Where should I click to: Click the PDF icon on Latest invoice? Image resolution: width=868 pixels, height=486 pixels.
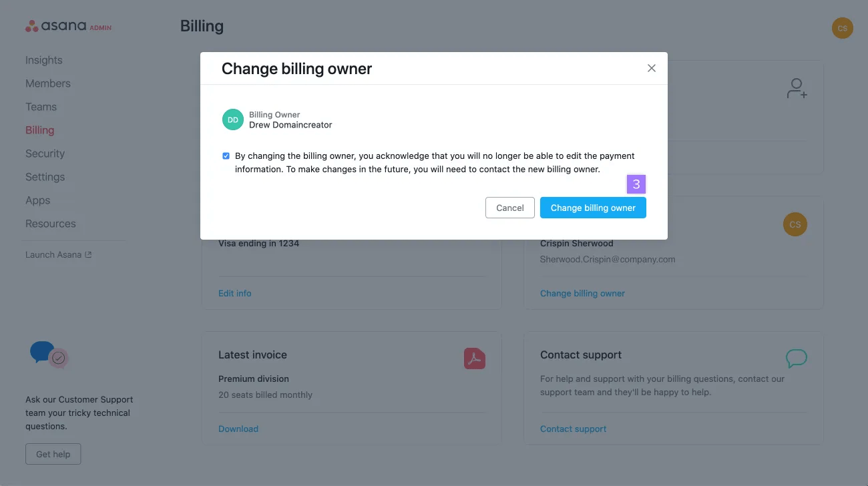474,358
